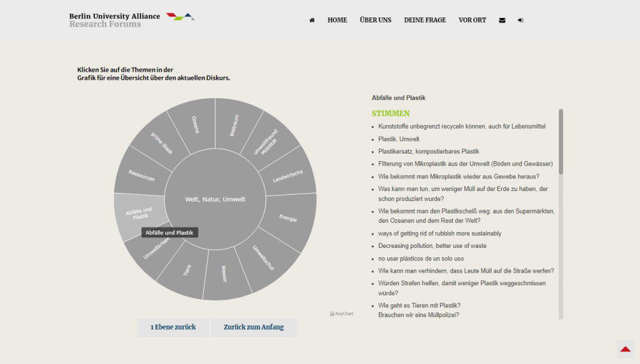Viewport: 640px width, 364px height.
Task: Open the envelope contact icon in the header
Action: click(501, 20)
